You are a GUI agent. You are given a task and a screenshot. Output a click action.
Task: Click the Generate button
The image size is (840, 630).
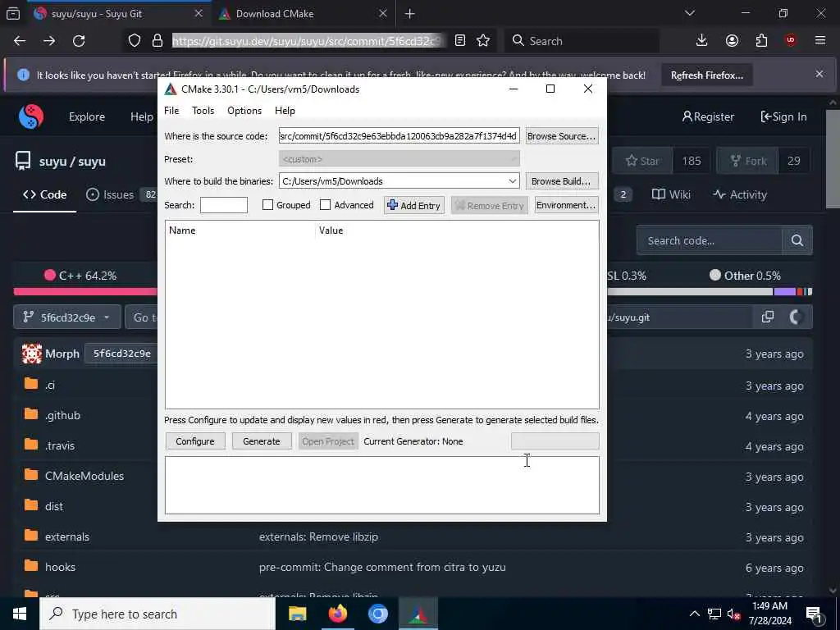[262, 441]
